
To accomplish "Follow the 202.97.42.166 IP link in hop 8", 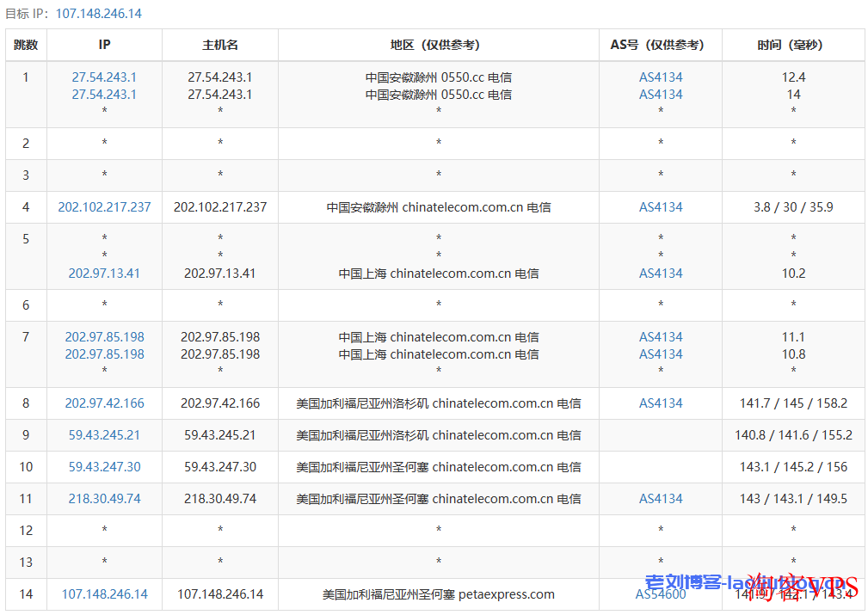I will pyautogui.click(x=104, y=403).
